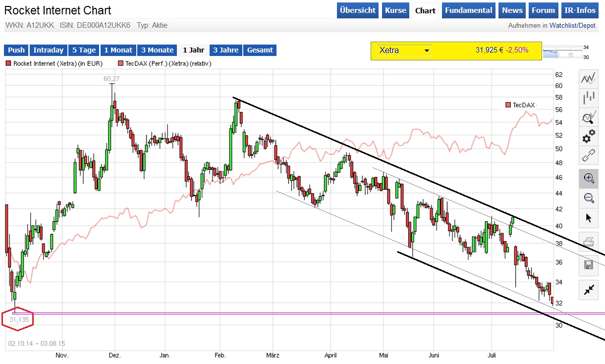
Task: Open the Kurse tab
Action: tap(395, 10)
